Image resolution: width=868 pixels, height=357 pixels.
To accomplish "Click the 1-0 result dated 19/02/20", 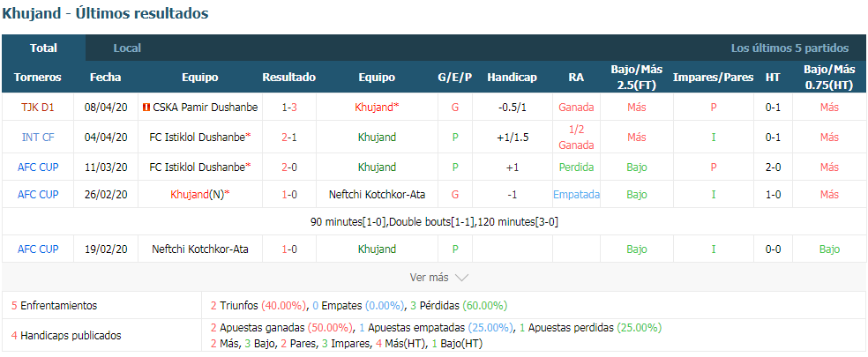I will click(x=289, y=249).
